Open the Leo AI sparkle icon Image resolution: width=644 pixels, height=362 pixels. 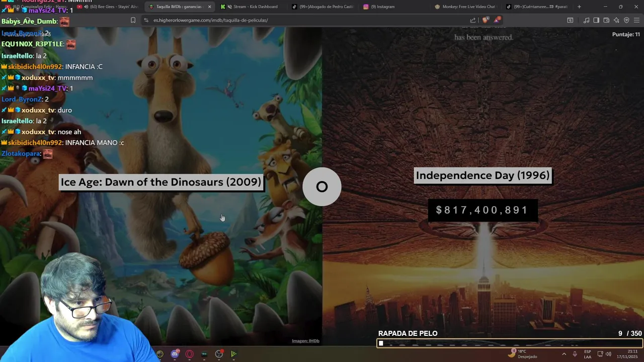click(x=616, y=20)
